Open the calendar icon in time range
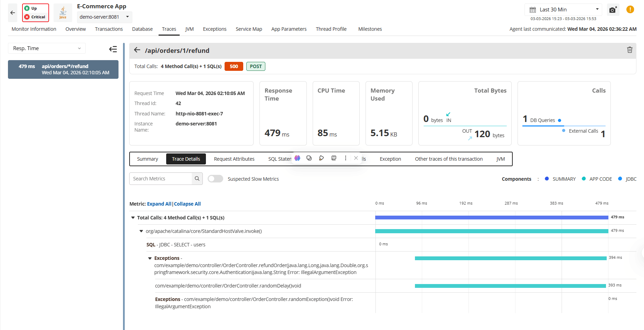The height and width of the screenshot is (330, 644). click(x=533, y=10)
